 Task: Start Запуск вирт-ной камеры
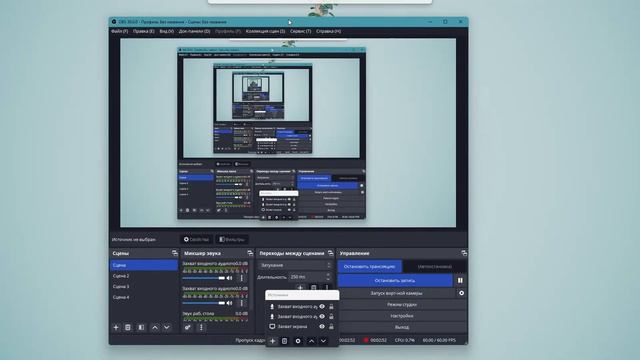click(396, 293)
